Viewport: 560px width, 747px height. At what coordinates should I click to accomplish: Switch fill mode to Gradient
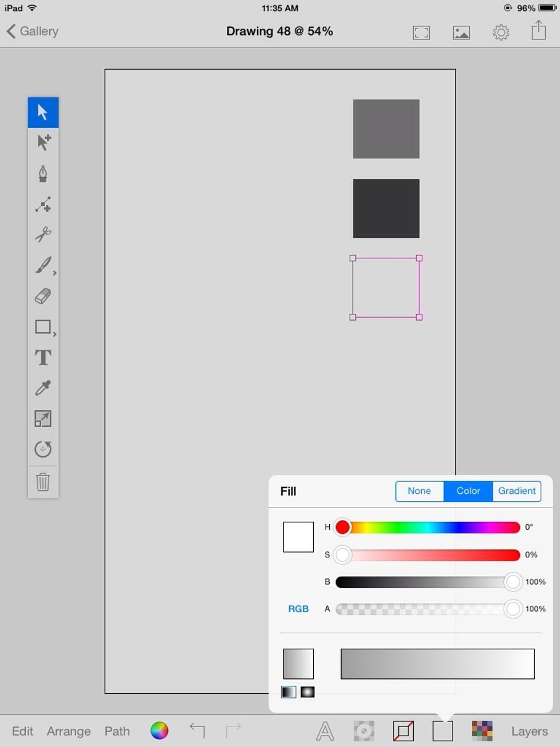(516, 491)
